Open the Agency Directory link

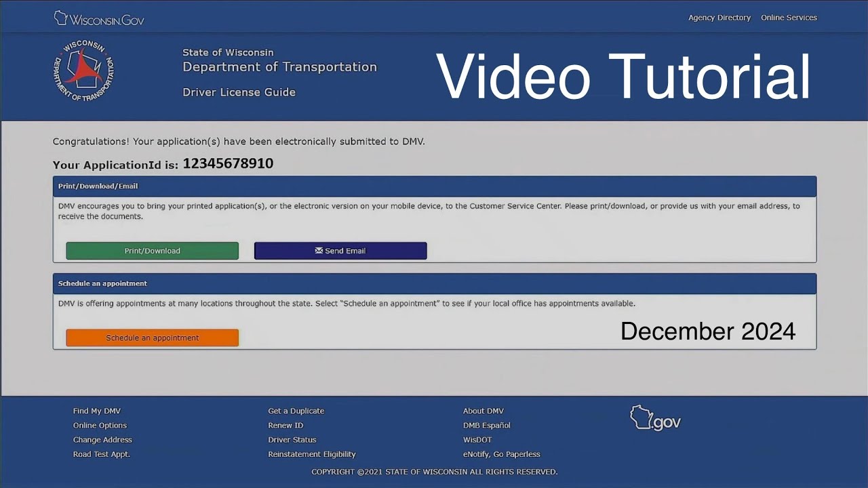719,18
